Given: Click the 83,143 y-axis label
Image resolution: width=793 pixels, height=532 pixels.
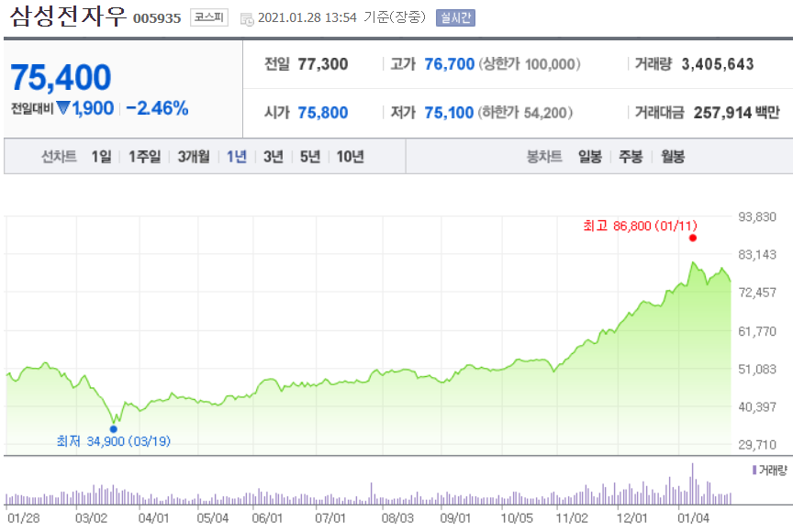Looking at the screenshot, I should click(x=757, y=255).
